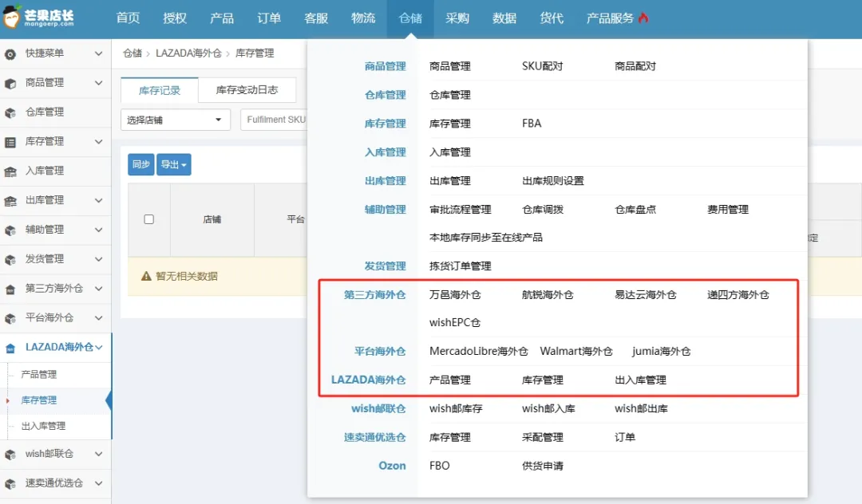Open wish邮库存 in the menu
The width and height of the screenshot is (862, 504).
coord(456,408)
